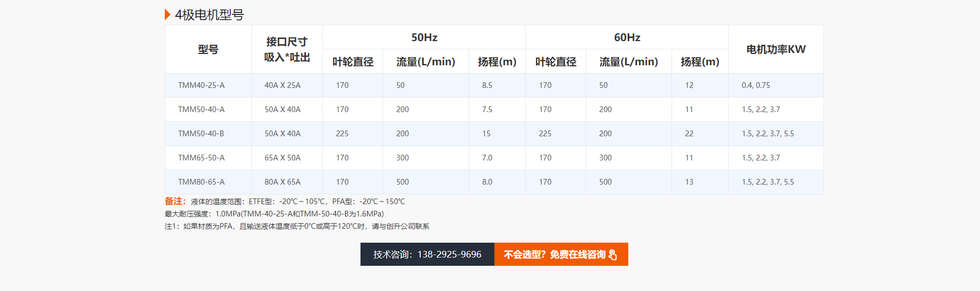Click the orange 备注 note label
The width and height of the screenshot is (980, 291).
click(x=175, y=202)
